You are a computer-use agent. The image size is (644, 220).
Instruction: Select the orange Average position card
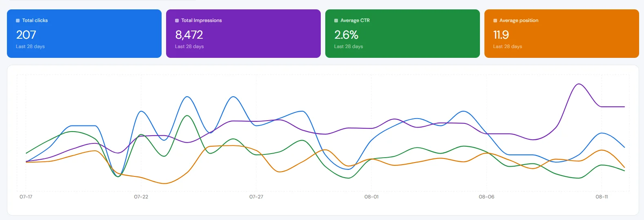pos(562,33)
